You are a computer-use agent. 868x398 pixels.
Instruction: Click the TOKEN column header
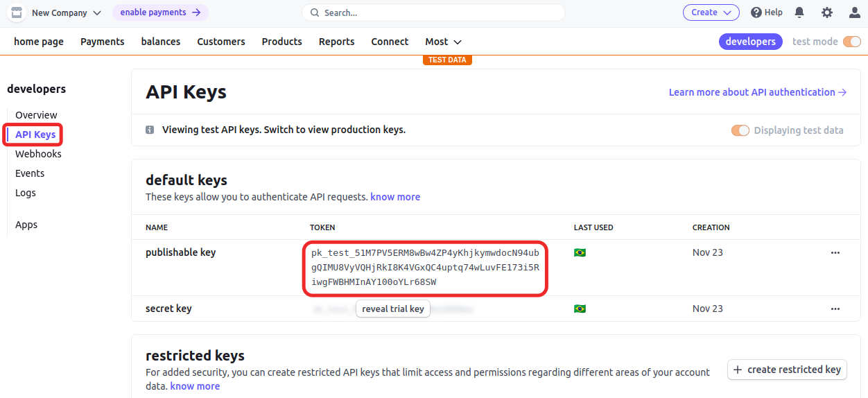322,227
